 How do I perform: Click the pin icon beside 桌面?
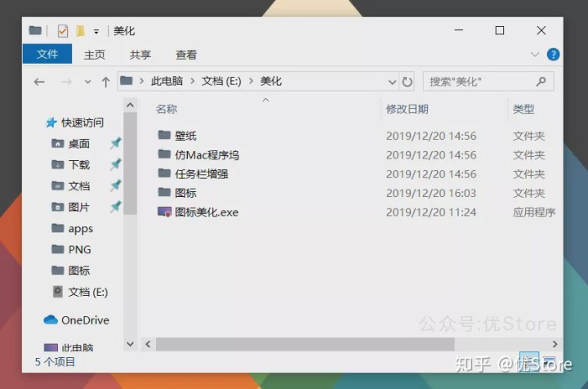[x=115, y=143]
